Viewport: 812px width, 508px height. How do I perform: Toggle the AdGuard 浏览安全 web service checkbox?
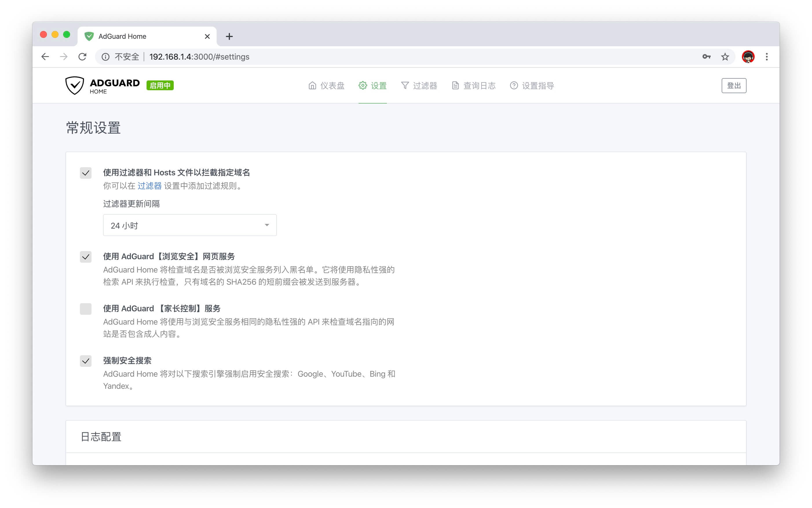pyautogui.click(x=86, y=257)
